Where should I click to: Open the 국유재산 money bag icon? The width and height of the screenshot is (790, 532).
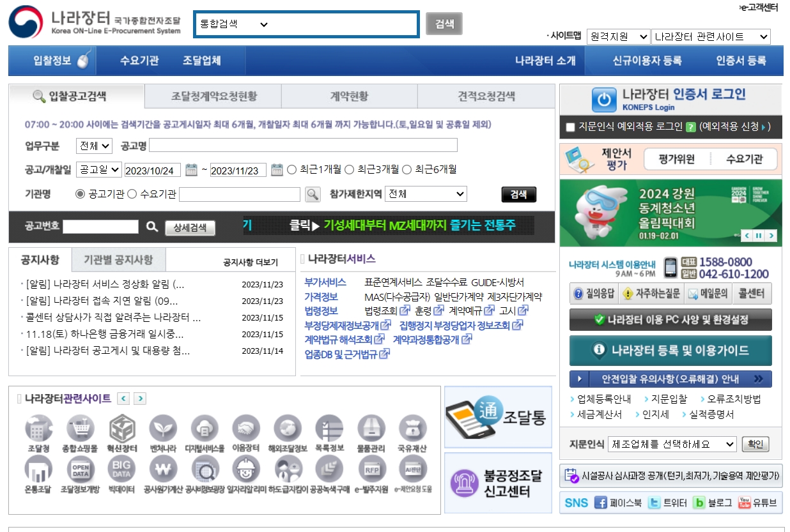pyautogui.click(x=413, y=429)
